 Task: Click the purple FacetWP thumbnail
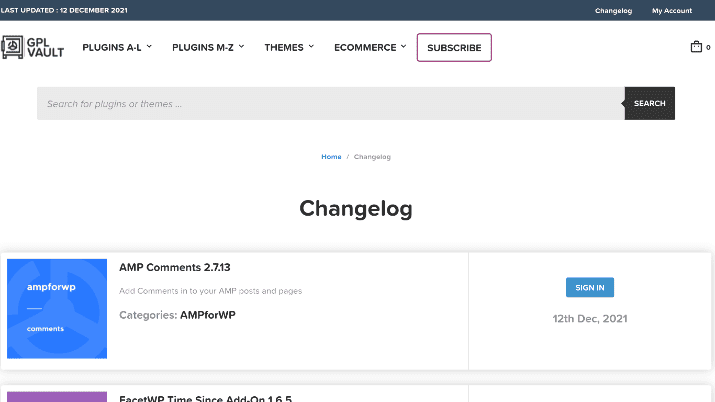click(57, 397)
